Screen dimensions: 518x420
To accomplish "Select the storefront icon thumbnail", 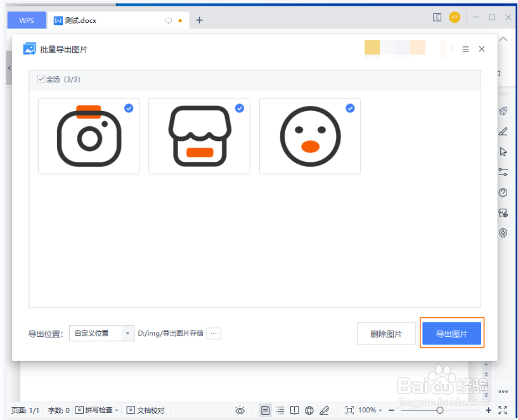I will point(199,136).
